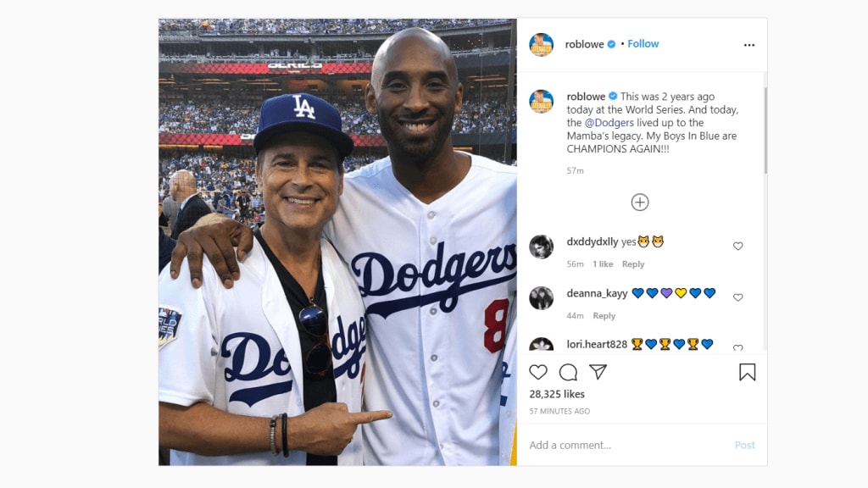Viewport: 868px width, 488px height.
Task: Click the lori.heart828 username
Action: [x=597, y=344]
